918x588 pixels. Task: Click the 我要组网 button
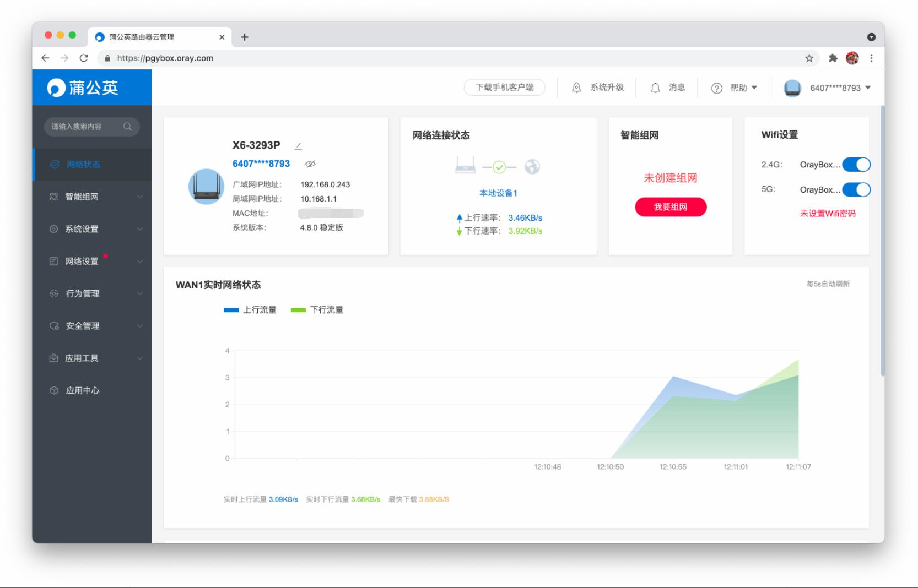click(x=671, y=207)
